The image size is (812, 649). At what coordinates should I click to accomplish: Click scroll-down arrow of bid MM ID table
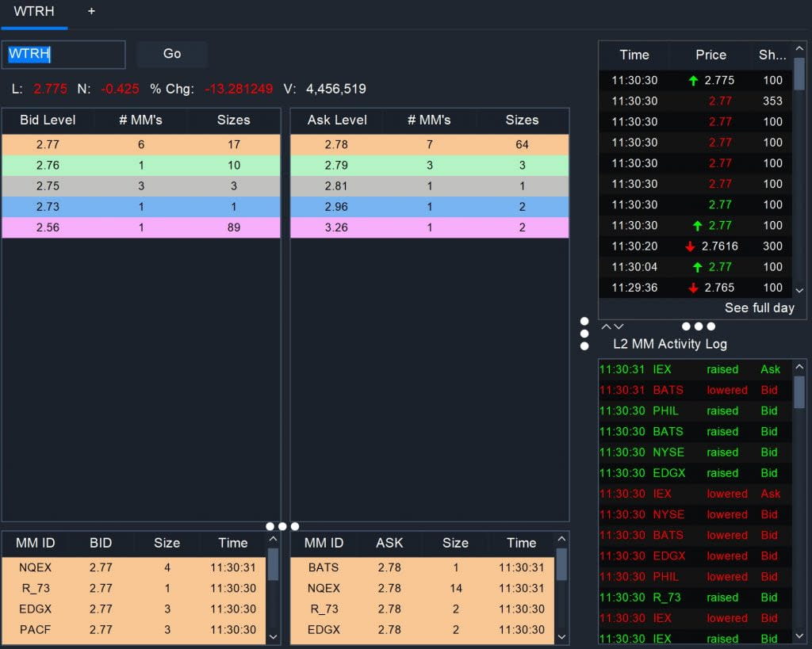coord(273,636)
